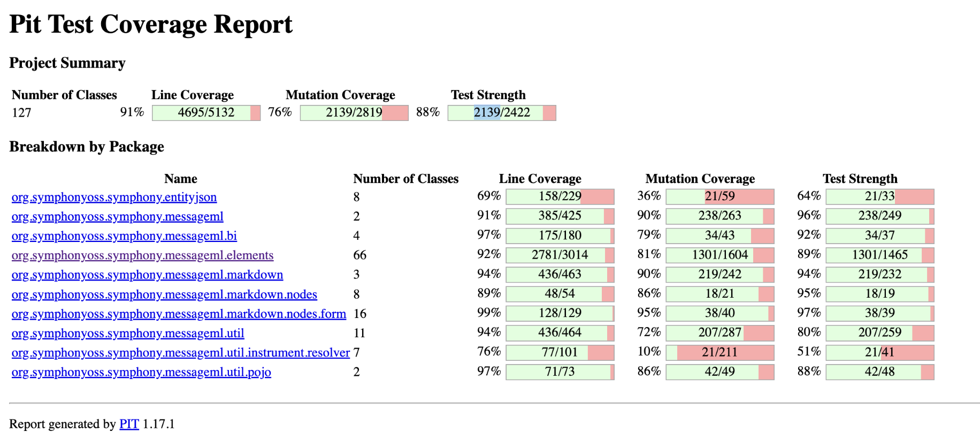Open the messageml.elements package link
The height and width of the screenshot is (439, 980).
tap(142, 255)
